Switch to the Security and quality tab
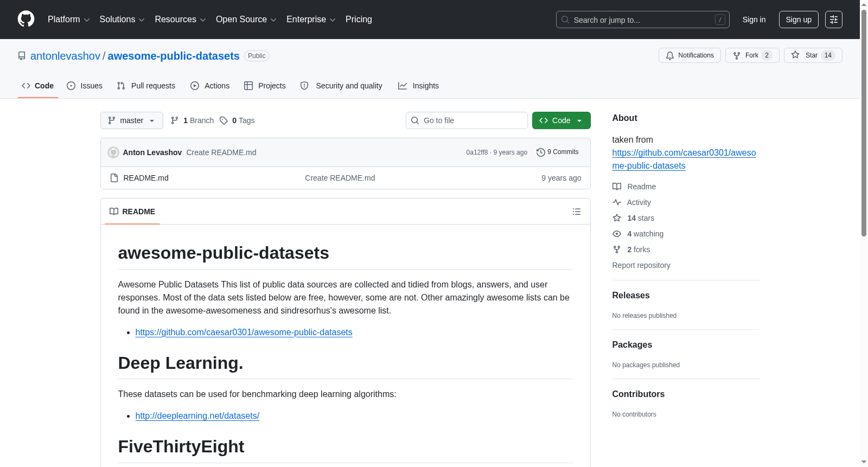868x467 pixels. click(341, 86)
